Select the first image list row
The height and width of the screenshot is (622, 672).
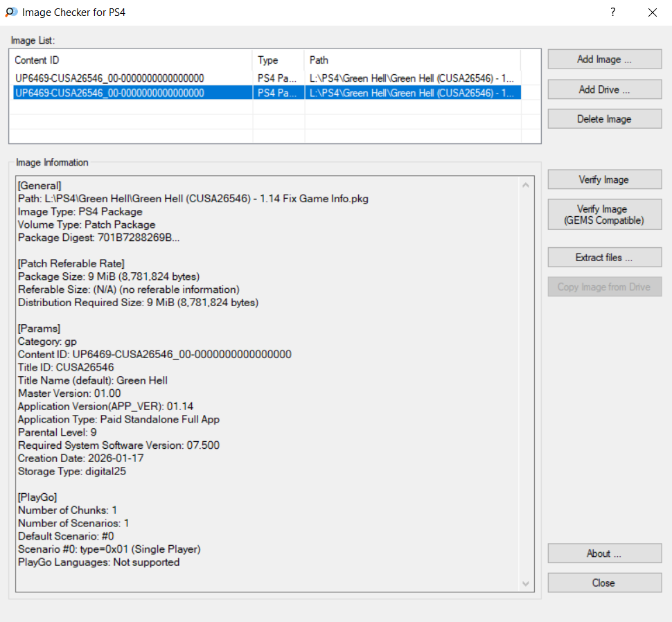pos(109,78)
